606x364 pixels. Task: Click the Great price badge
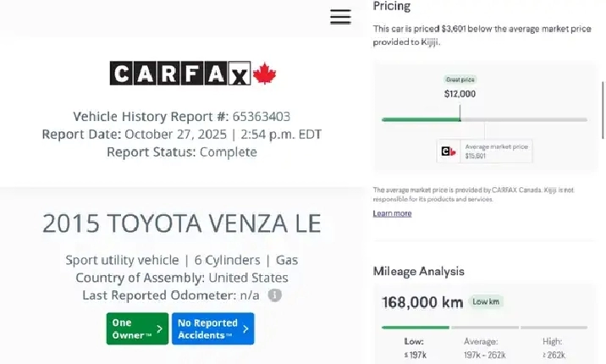click(460, 80)
